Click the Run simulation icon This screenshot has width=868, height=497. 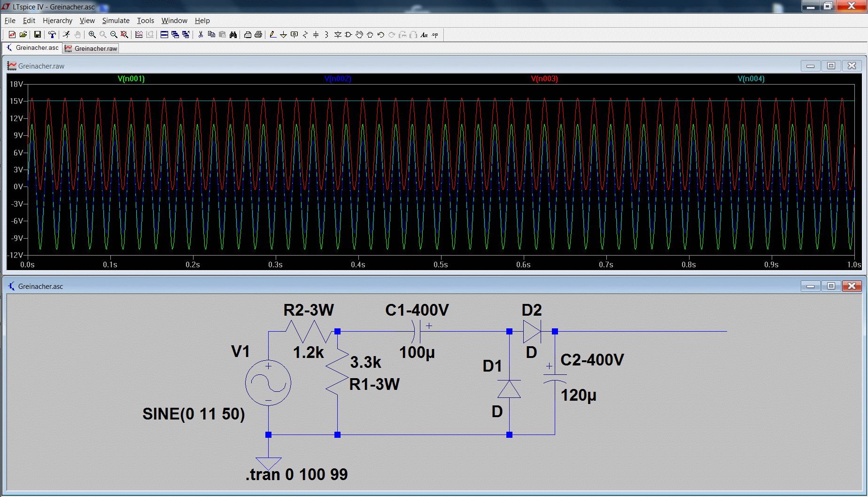[66, 35]
